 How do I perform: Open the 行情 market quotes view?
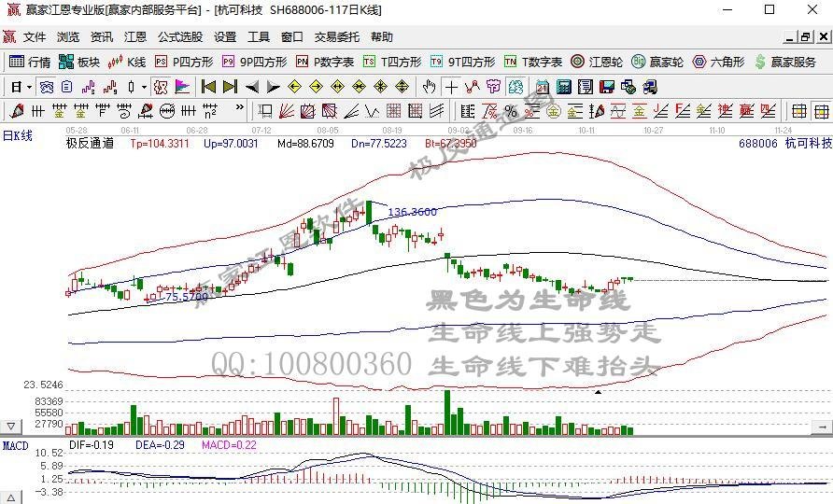[x=30, y=63]
